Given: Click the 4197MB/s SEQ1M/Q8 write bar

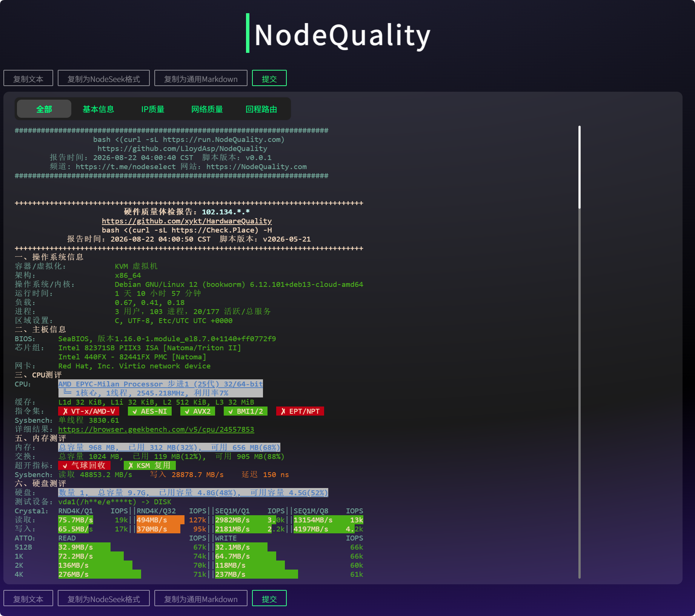Looking at the screenshot, I should [x=324, y=529].
